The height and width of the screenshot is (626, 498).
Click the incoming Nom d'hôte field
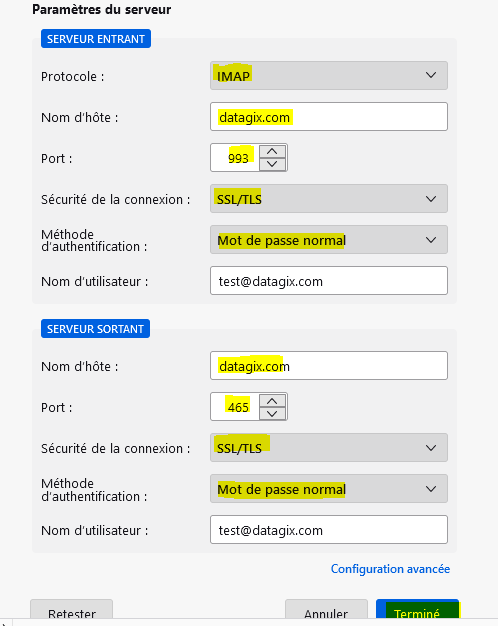pyautogui.click(x=329, y=117)
